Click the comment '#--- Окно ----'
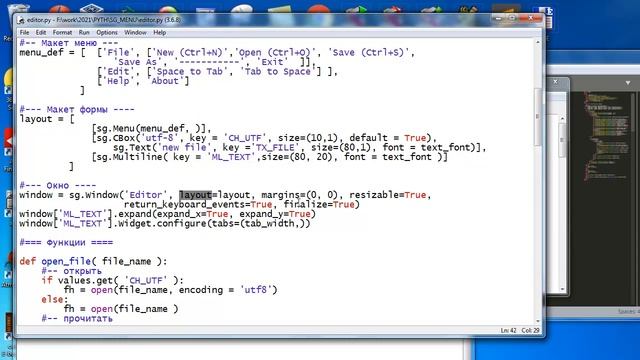 pos(58,185)
